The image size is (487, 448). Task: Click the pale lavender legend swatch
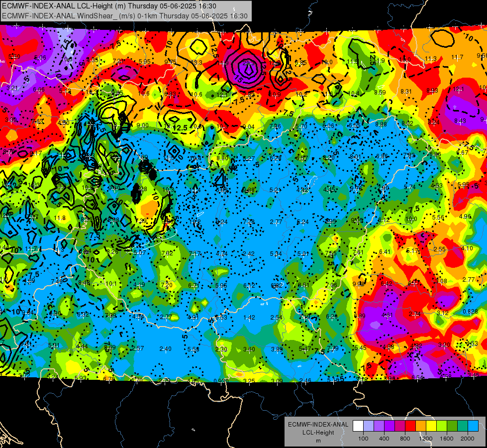point(369,426)
